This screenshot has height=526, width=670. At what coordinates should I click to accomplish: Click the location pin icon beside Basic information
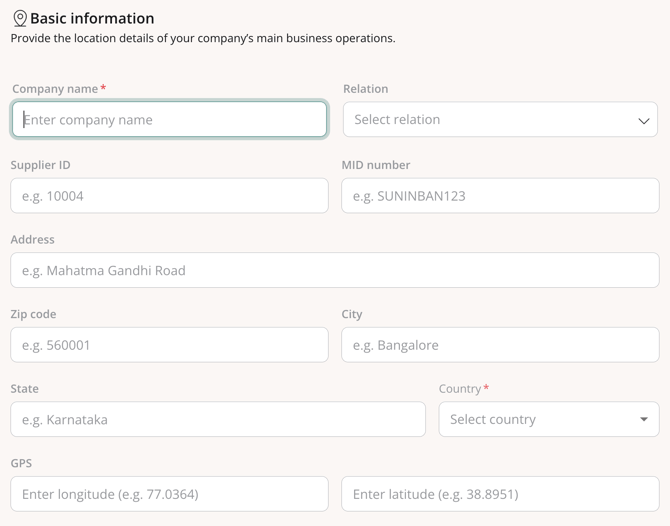coord(19,18)
